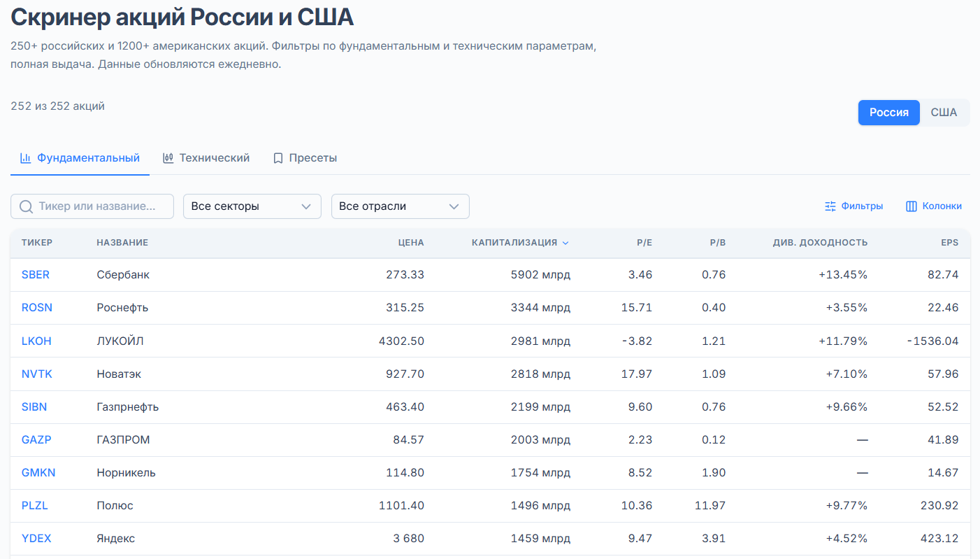Open the Фундаментальный tab
The width and height of the screenshot is (980, 559).
[x=80, y=158]
